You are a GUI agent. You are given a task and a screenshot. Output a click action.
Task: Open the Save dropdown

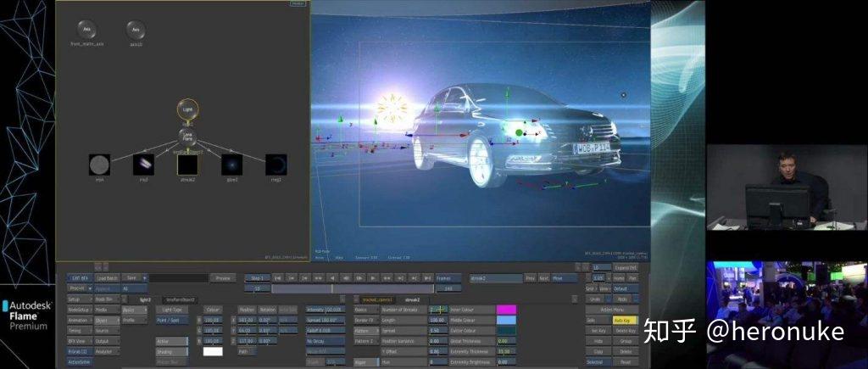tap(135, 278)
